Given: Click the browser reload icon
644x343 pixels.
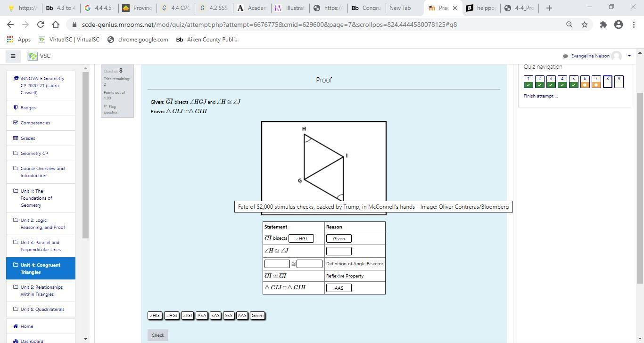Looking at the screenshot, I should [41, 24].
